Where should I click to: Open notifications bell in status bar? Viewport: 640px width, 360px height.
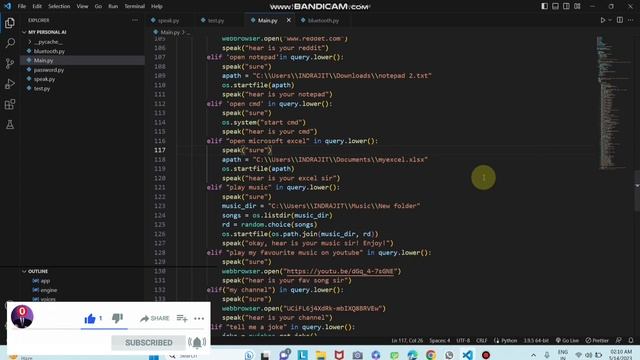coord(631,340)
